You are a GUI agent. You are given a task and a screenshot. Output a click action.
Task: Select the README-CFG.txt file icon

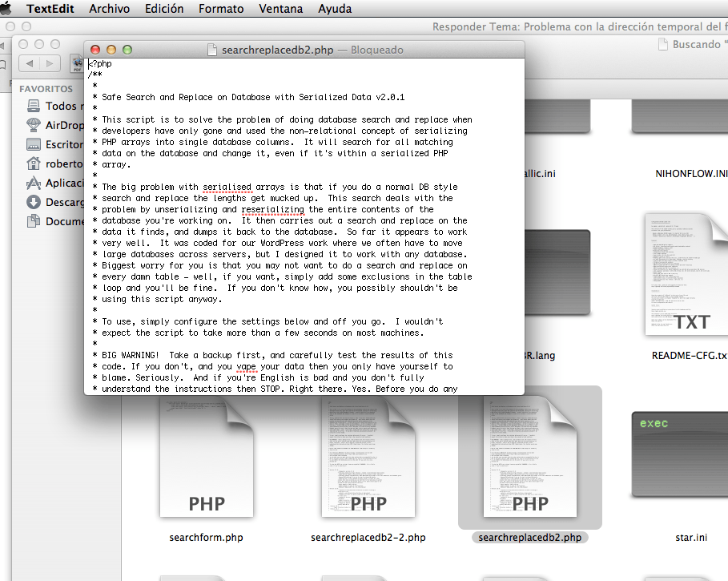click(686, 274)
